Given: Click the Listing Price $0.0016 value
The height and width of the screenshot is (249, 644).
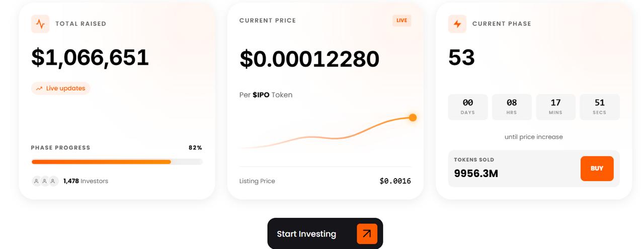Looking at the screenshot, I should click(x=395, y=181).
